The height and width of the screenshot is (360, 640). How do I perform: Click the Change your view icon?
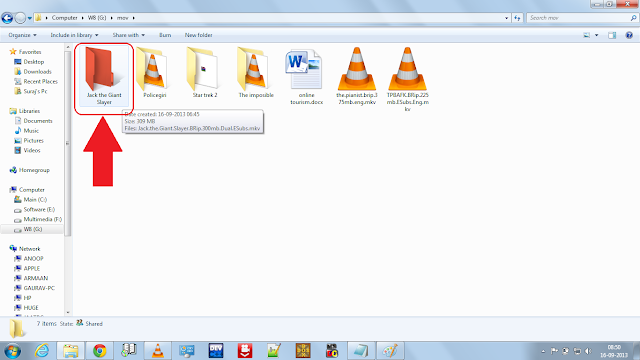click(x=587, y=35)
